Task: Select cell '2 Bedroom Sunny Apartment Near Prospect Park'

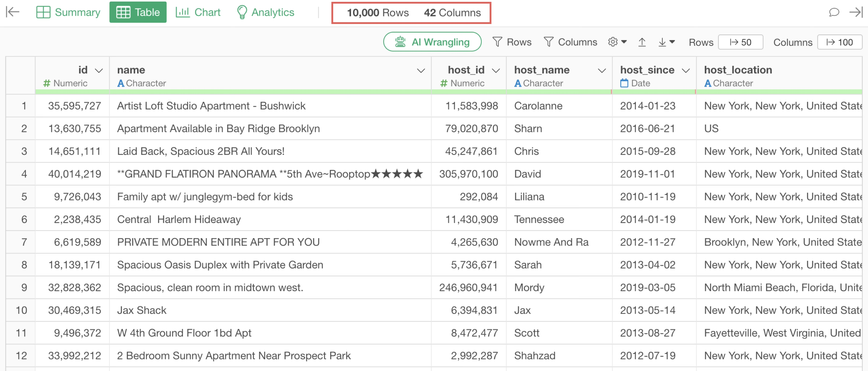Action: tap(270, 355)
